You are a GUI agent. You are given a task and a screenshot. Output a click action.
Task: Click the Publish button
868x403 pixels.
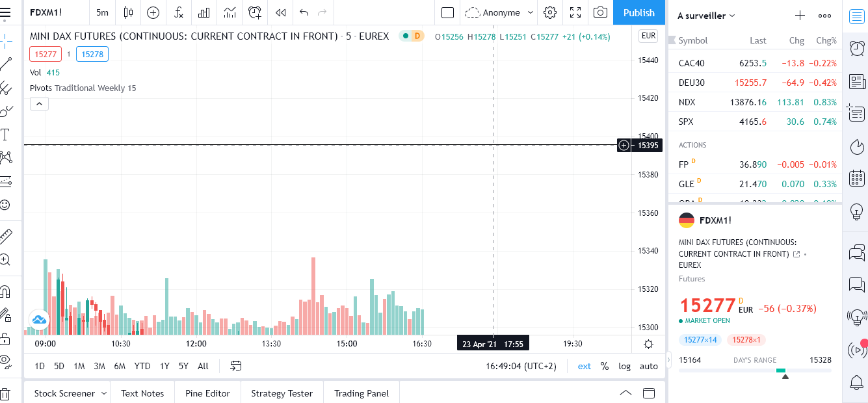[x=638, y=12]
